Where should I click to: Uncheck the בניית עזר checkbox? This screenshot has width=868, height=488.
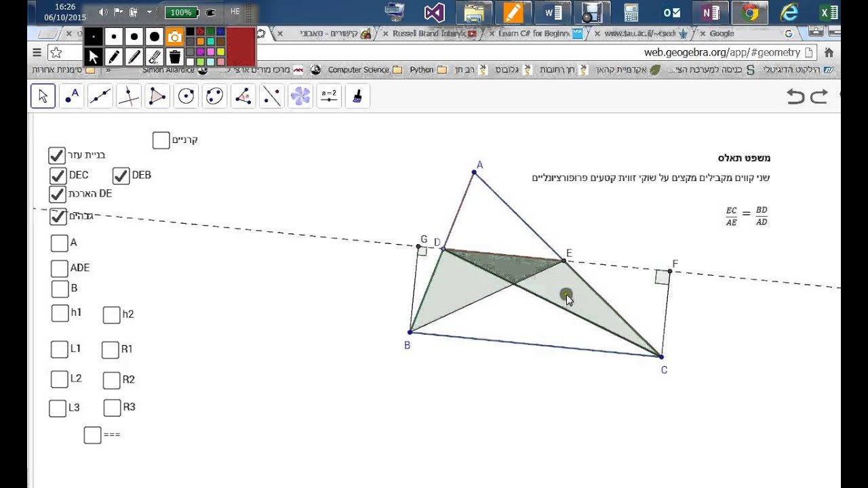tap(57, 155)
